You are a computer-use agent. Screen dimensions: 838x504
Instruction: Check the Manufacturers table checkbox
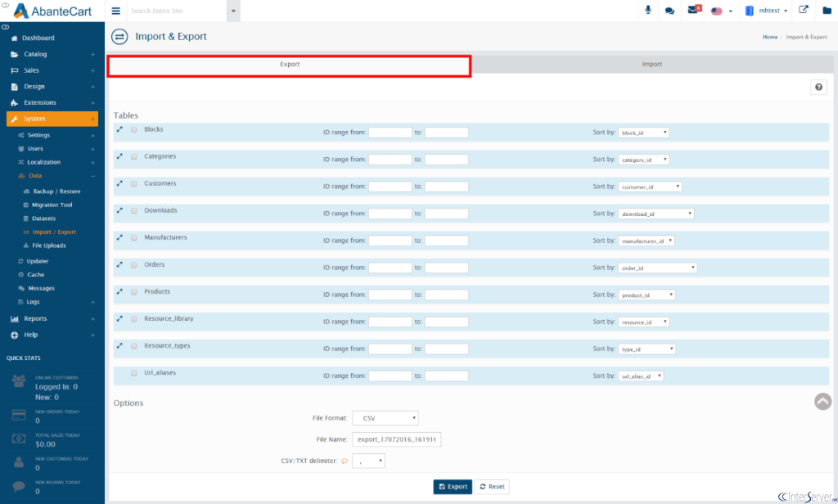tap(134, 238)
